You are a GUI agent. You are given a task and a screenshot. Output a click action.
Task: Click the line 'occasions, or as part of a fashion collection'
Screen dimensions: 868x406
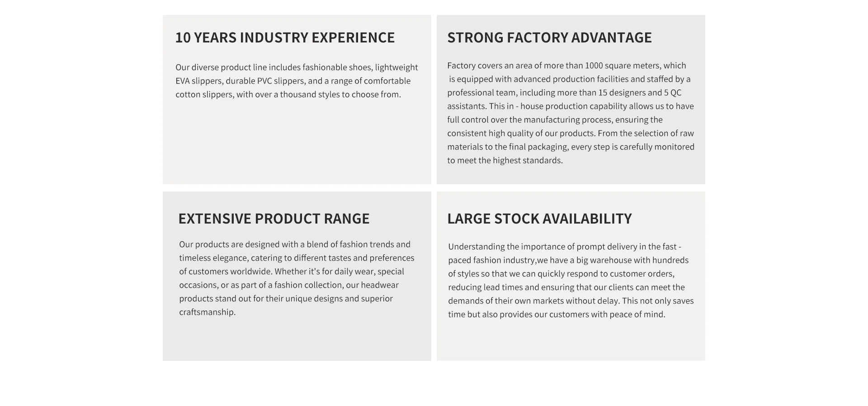[289, 285]
